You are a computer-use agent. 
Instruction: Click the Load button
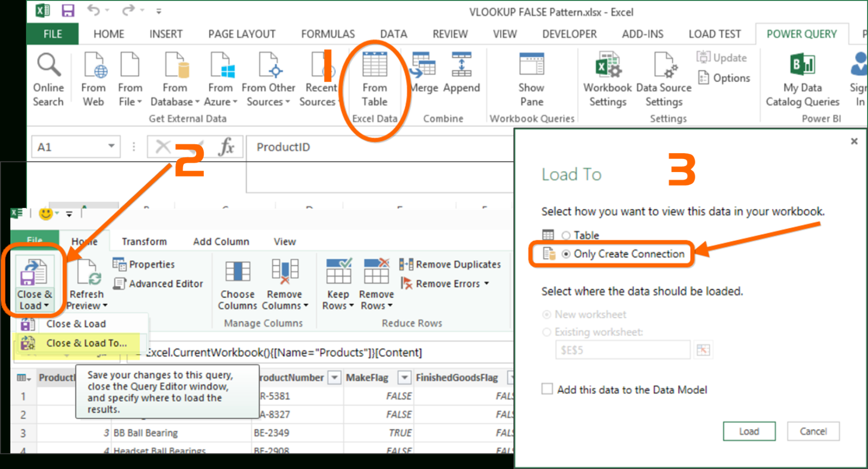749,431
